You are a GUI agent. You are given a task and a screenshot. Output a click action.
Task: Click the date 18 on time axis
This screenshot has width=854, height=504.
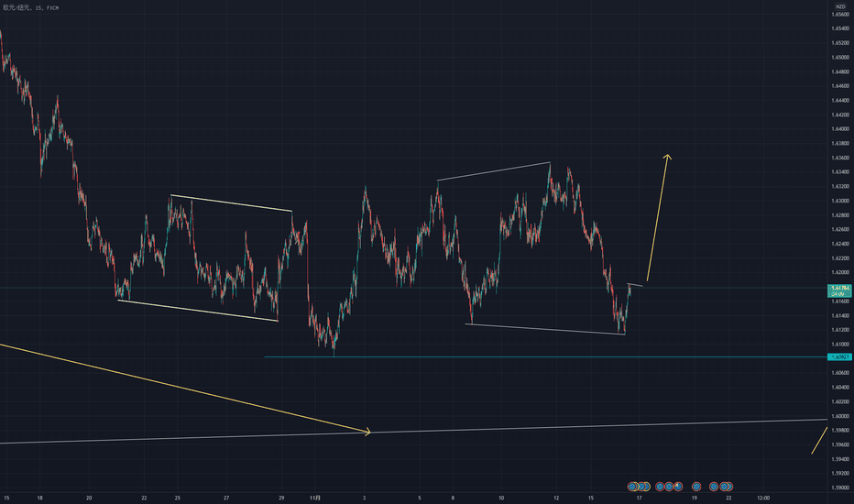click(39, 498)
